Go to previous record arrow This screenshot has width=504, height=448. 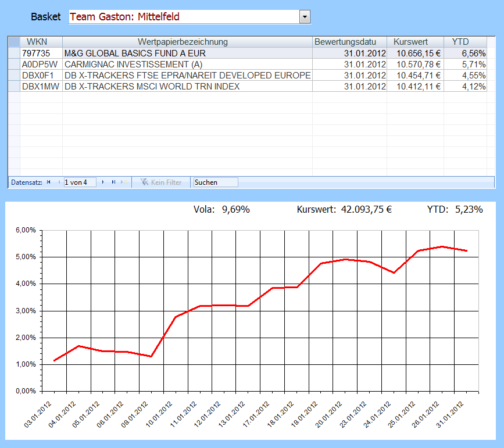[59, 182]
